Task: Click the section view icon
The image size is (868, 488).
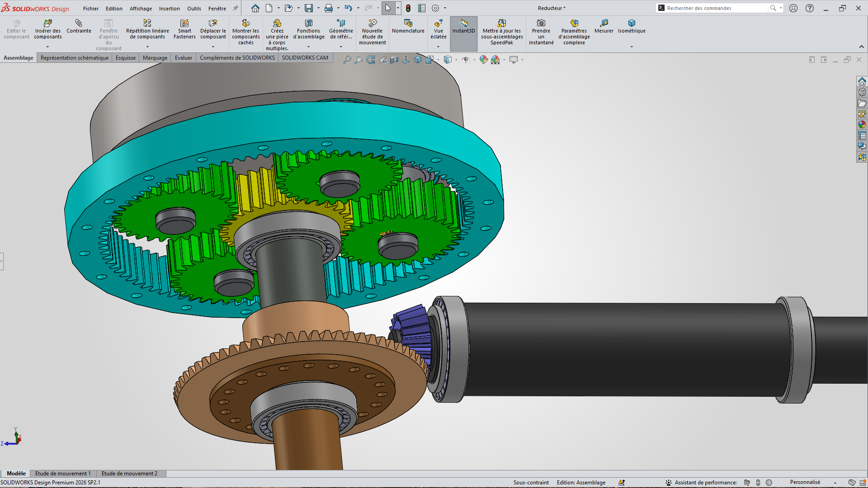Action: pos(394,60)
